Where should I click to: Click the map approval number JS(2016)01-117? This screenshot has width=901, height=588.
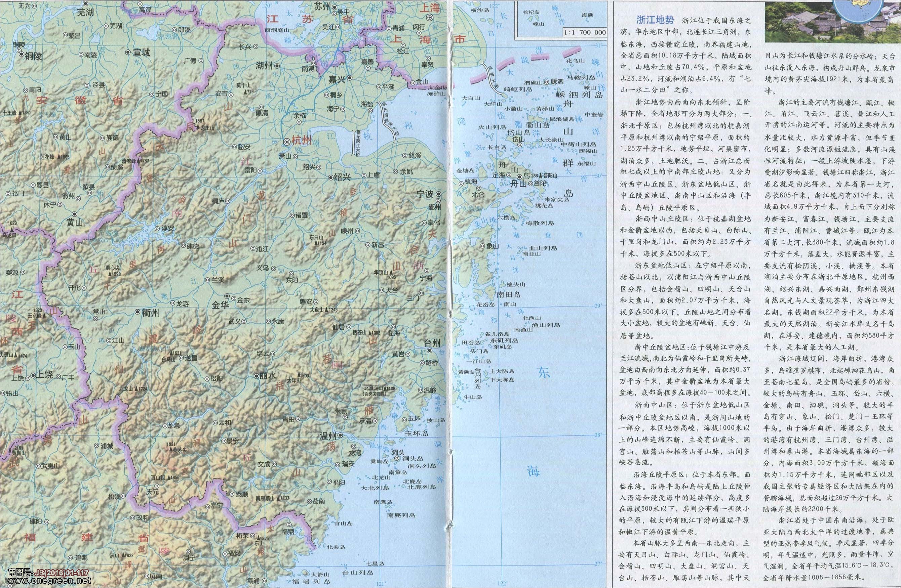pos(62,573)
